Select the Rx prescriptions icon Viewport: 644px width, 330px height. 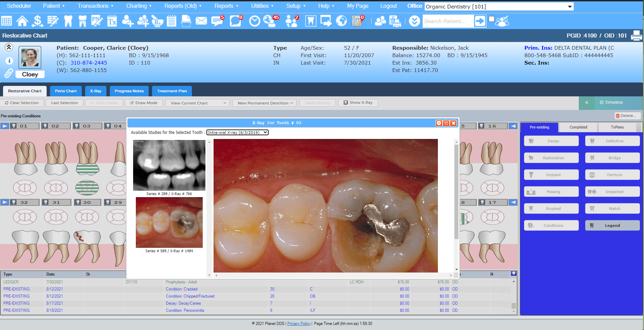click(x=157, y=21)
